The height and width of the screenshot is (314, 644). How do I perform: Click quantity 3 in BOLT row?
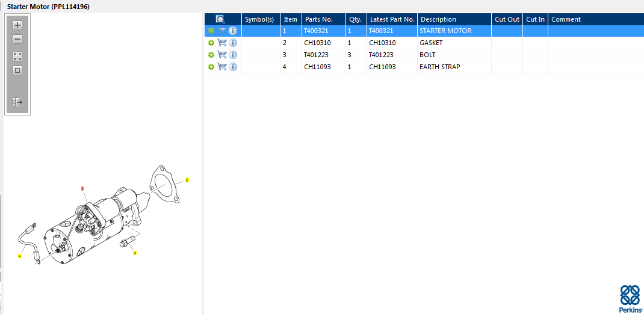tap(349, 55)
